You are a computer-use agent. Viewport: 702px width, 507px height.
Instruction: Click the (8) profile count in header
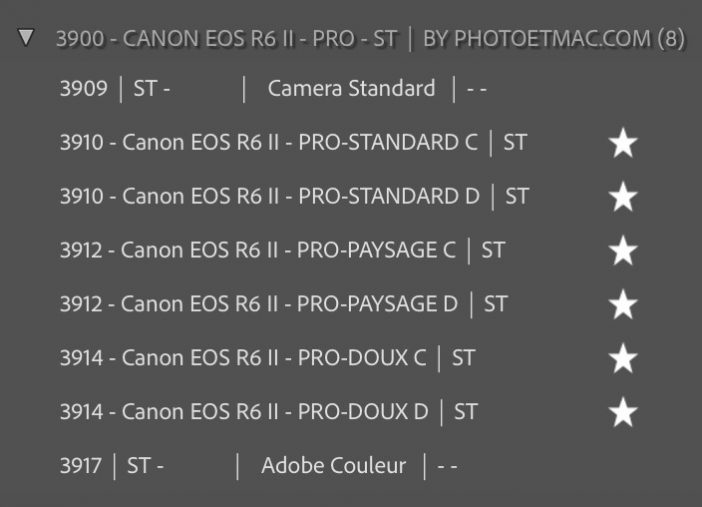pos(671,39)
